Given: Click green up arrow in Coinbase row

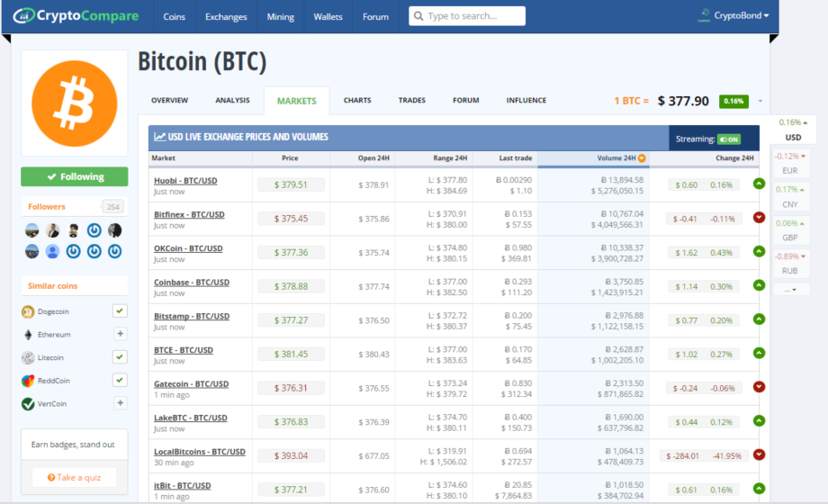Looking at the screenshot, I should click(x=759, y=285).
